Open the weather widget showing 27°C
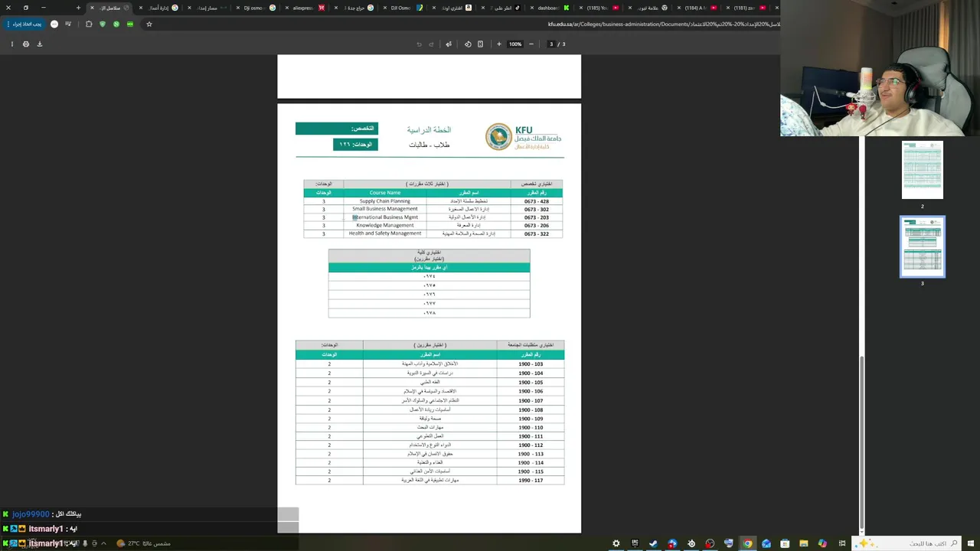Screen dimensions: 980x551 tap(144, 543)
